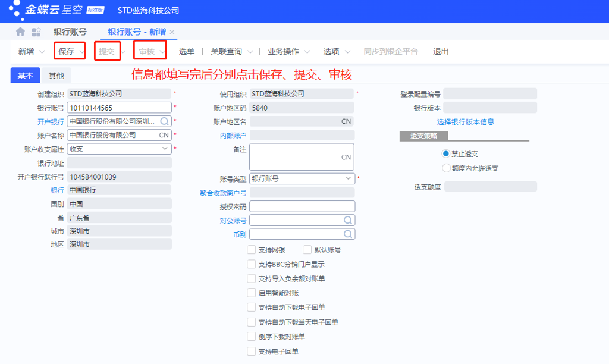Click the CN language marker in 账户名称
609x364 pixels.
click(x=164, y=135)
